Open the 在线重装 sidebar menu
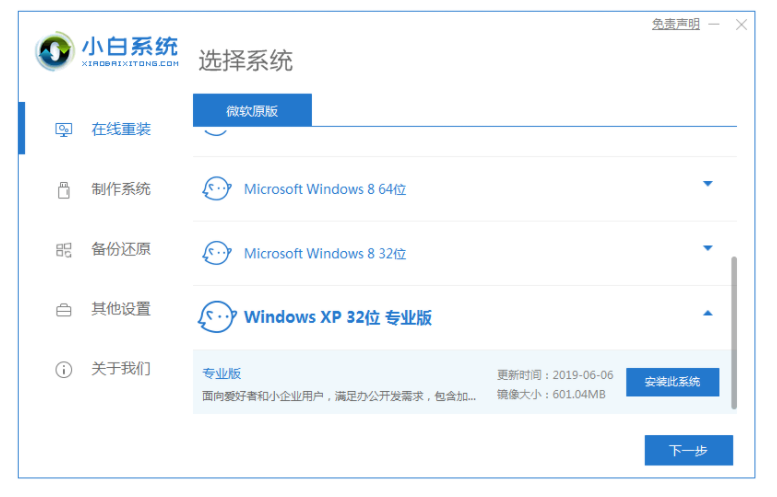This screenshot has width=777, height=497. point(121,129)
